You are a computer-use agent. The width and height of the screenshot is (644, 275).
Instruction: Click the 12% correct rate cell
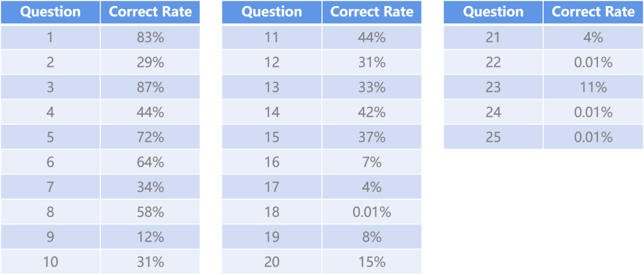[150, 237]
